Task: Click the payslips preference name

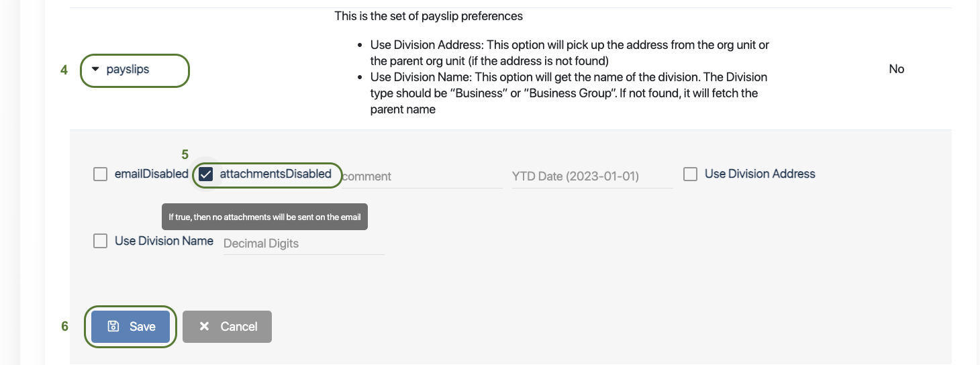Action: 128,69
